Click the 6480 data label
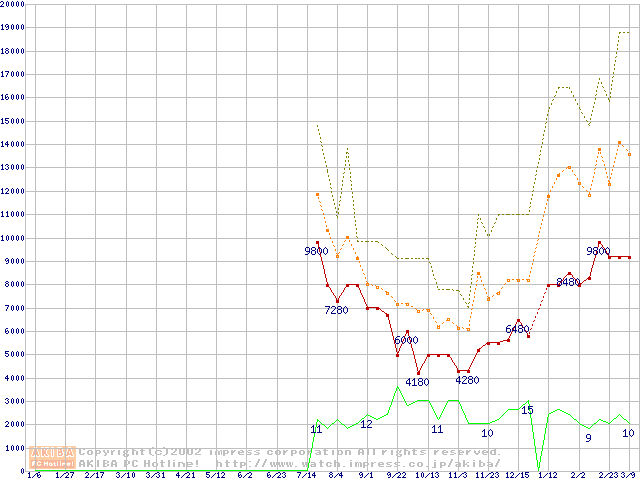This screenshot has height=480, width=640. pyautogui.click(x=517, y=329)
